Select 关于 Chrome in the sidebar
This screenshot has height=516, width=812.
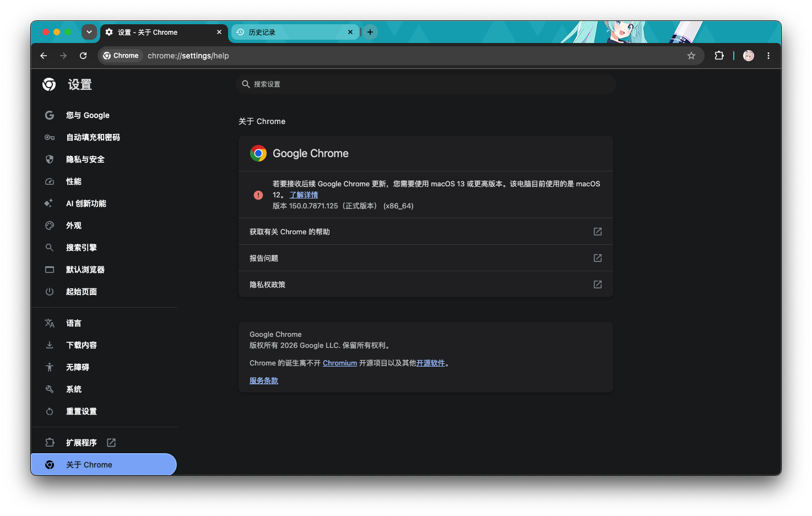[104, 465]
